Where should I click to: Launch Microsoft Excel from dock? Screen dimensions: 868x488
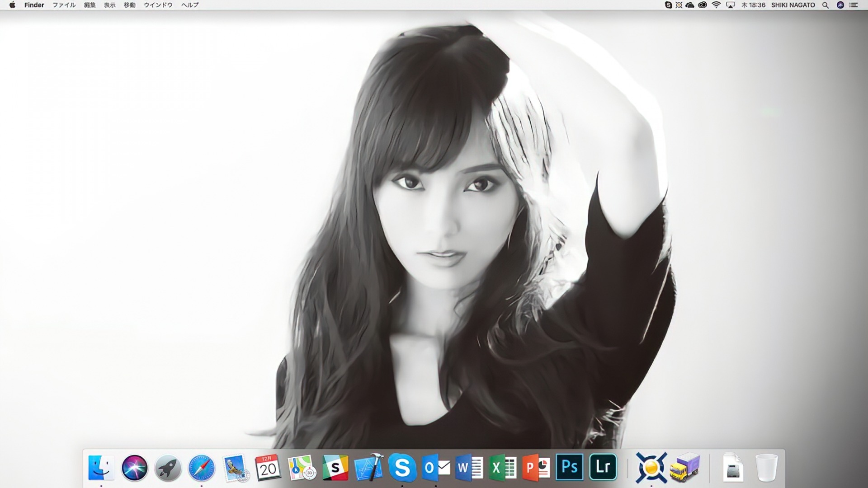click(502, 467)
